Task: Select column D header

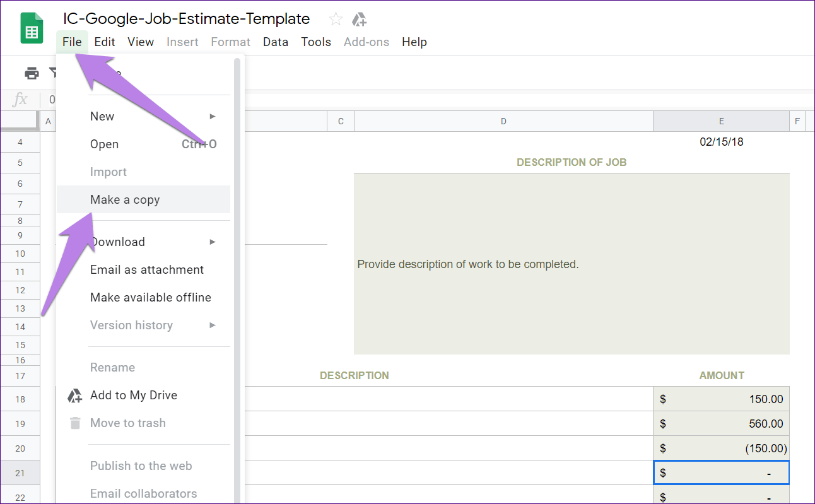Action: click(x=503, y=121)
